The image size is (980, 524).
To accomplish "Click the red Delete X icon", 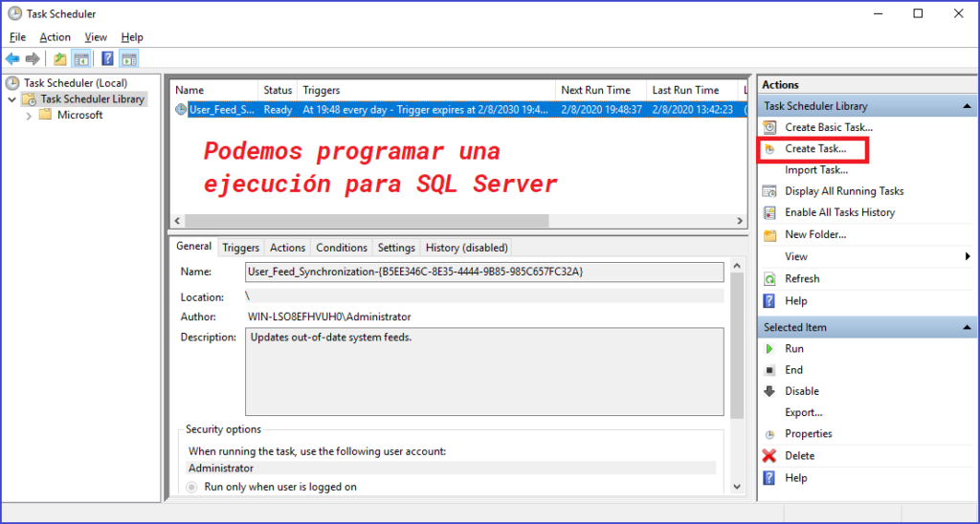I will pos(770,456).
